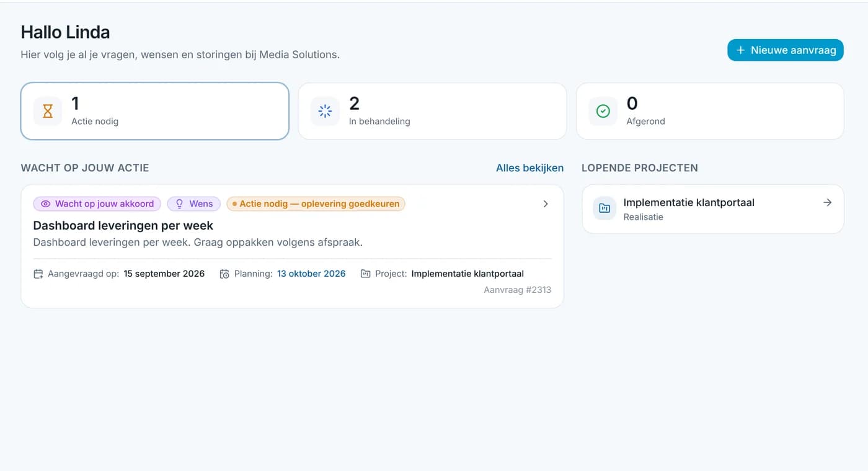Click the project folder icon of Implementatie klantportaal card
This screenshot has height=471, width=868.
point(604,209)
